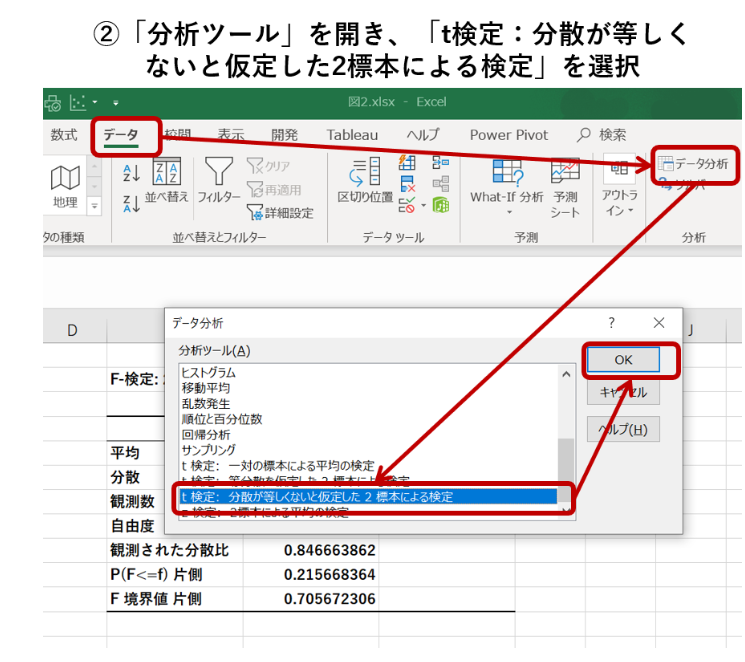Select the データ ribbon tab
The width and height of the screenshot is (745, 662).
tap(121, 135)
